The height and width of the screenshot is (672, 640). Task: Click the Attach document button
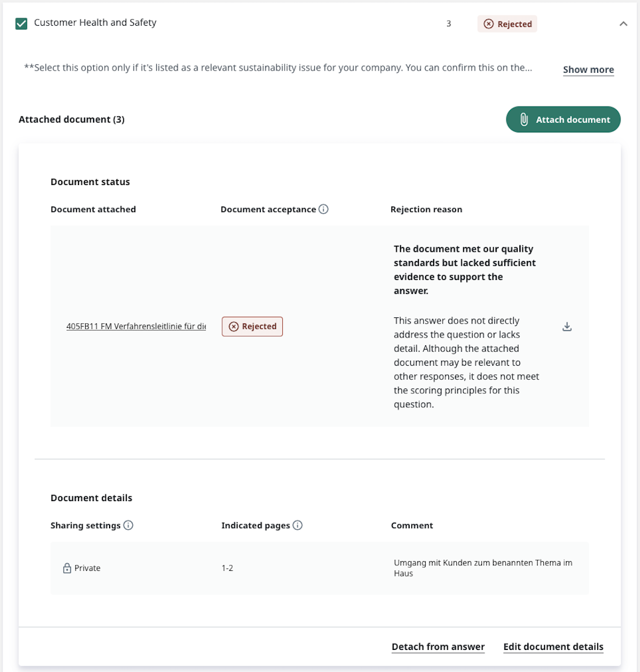pyautogui.click(x=563, y=119)
